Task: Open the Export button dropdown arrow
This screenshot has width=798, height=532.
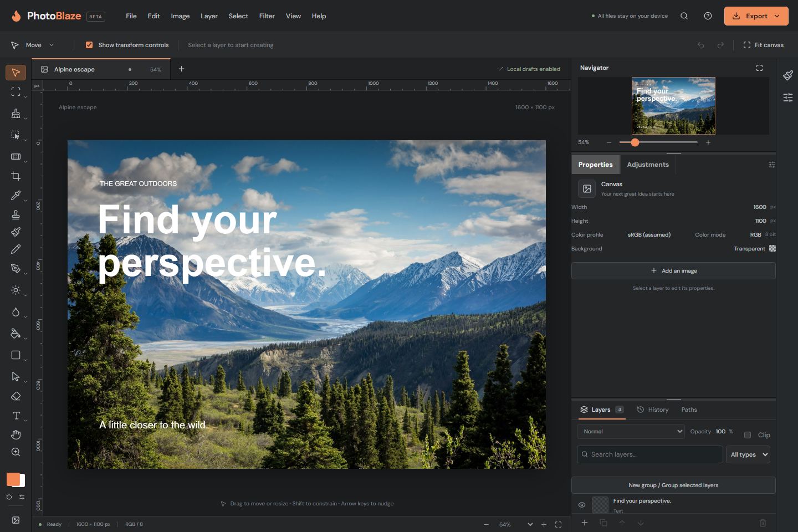Action: (777, 16)
